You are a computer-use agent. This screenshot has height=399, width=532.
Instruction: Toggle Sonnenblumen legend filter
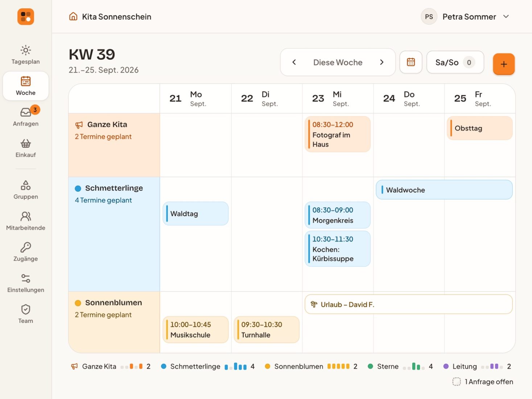click(311, 366)
